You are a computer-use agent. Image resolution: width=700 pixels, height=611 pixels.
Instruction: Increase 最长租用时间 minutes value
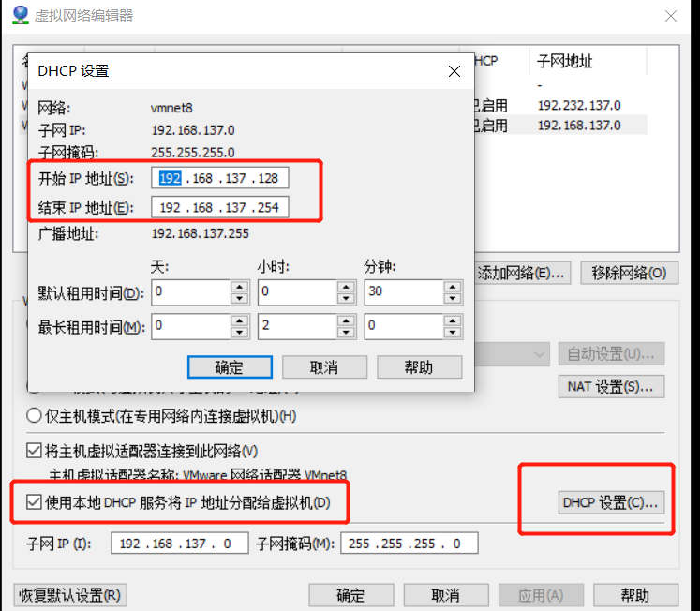pyautogui.click(x=453, y=320)
